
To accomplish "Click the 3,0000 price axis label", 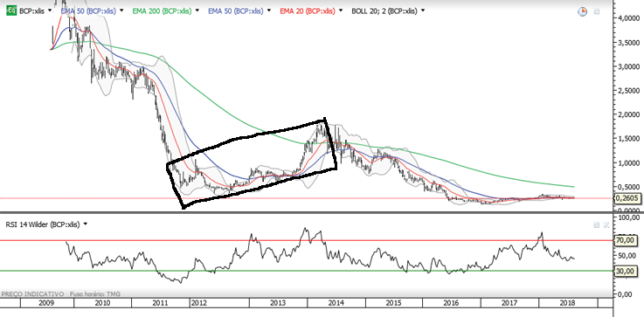I will pos(628,66).
